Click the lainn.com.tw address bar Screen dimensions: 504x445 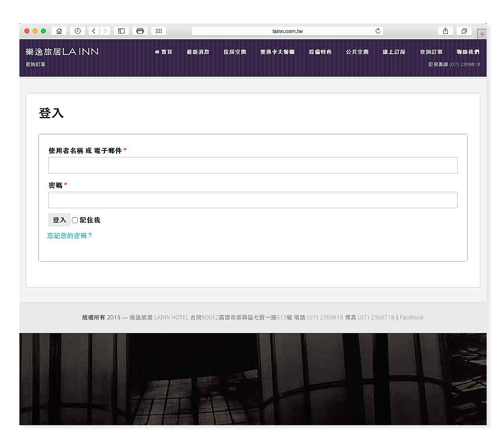tap(287, 31)
